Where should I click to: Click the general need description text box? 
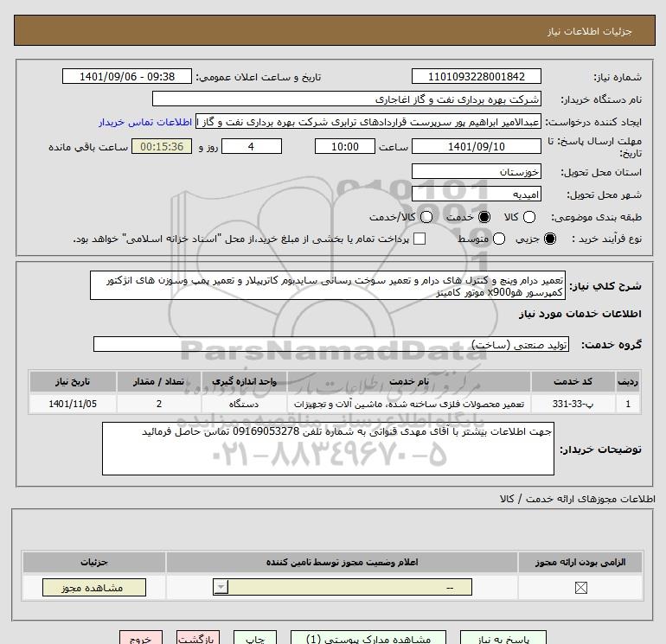tap(328, 286)
